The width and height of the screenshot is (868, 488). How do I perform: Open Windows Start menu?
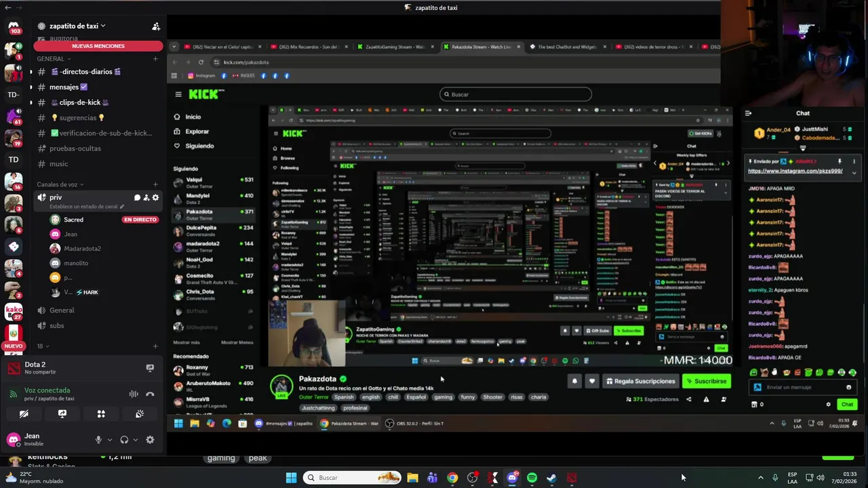click(291, 478)
